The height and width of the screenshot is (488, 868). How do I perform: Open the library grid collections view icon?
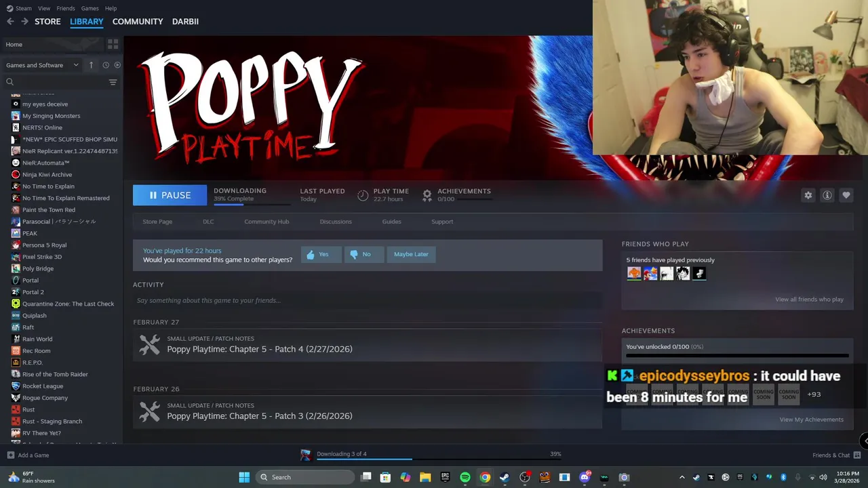[113, 44]
